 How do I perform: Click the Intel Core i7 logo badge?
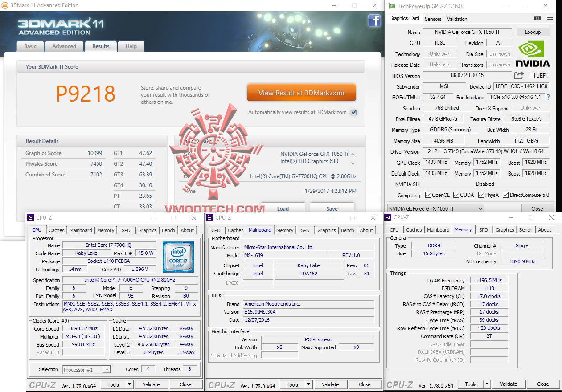point(178,257)
